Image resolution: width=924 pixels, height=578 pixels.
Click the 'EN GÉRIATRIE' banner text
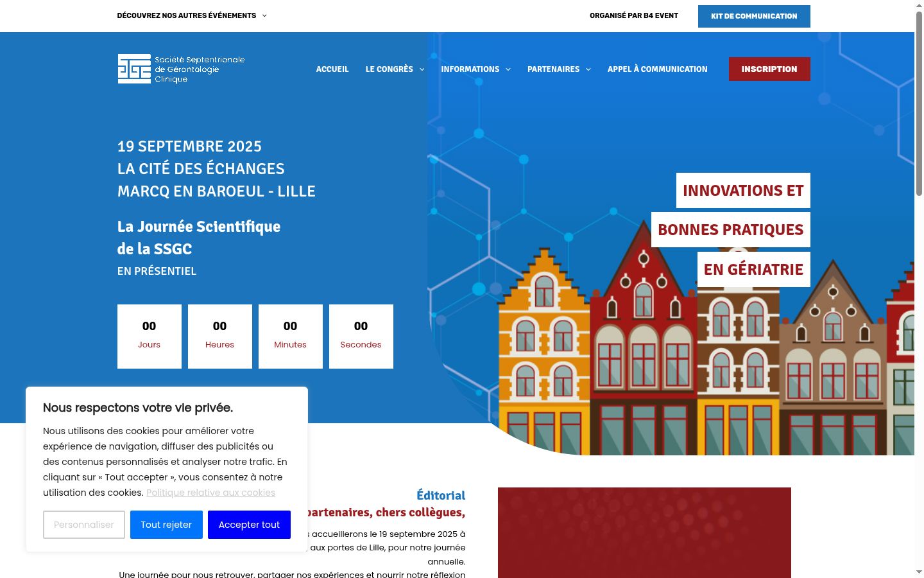point(754,270)
